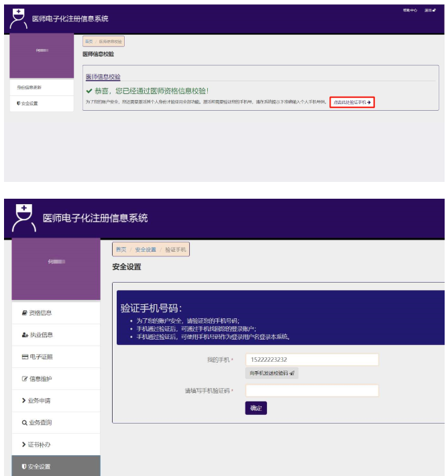Screen dimensions: 448x476
Task: Click the magnifier icon beside 业务查询
Action: click(25, 423)
